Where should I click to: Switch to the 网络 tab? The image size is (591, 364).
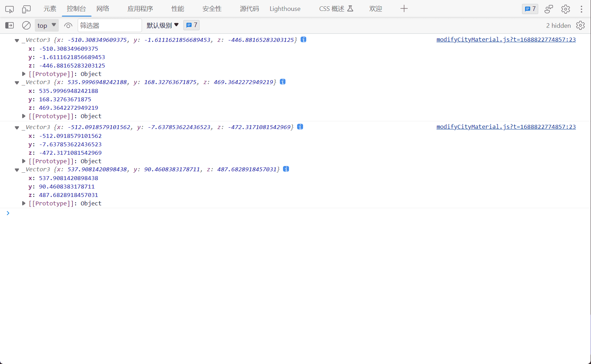point(103,9)
